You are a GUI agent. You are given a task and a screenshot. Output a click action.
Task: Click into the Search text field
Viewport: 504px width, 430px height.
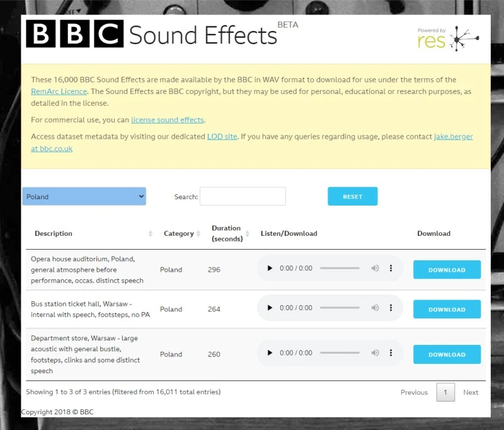(x=243, y=197)
